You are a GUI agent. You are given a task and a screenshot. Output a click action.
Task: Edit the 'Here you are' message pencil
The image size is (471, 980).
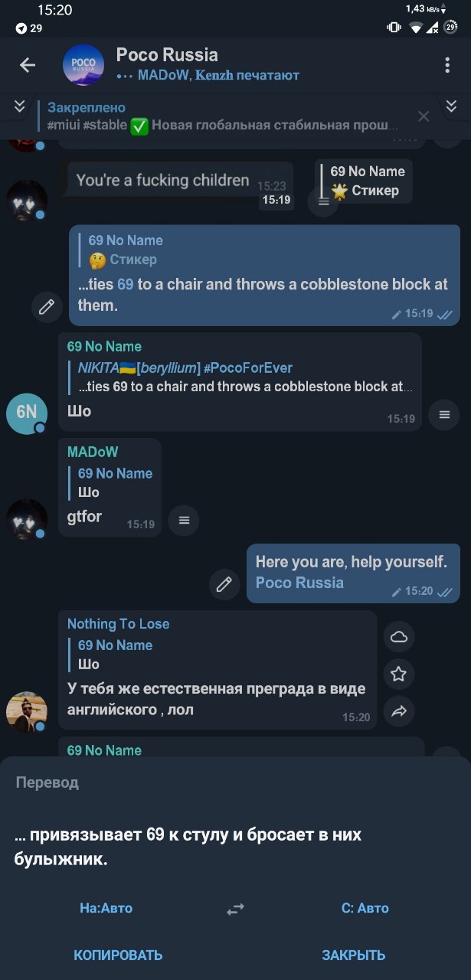point(224,585)
